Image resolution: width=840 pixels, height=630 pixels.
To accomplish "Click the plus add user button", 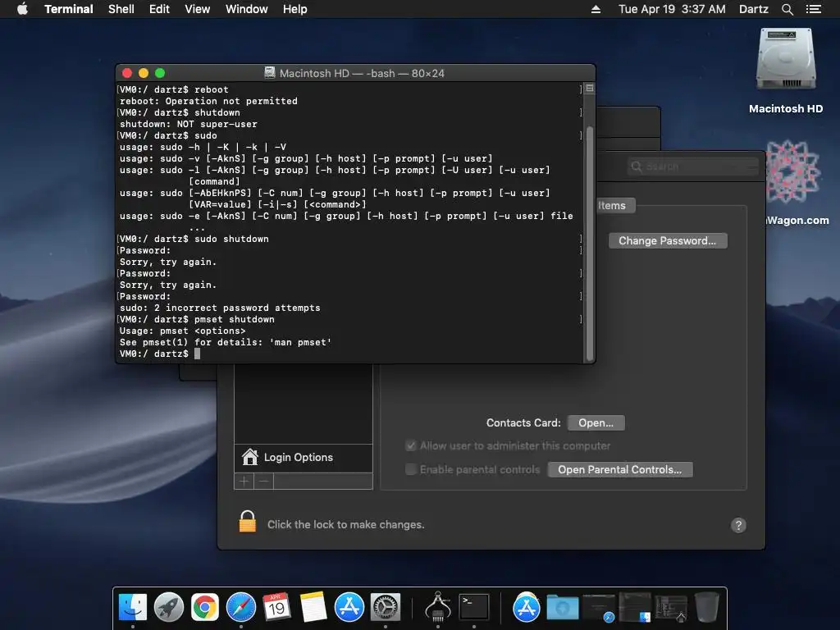I will click(244, 481).
